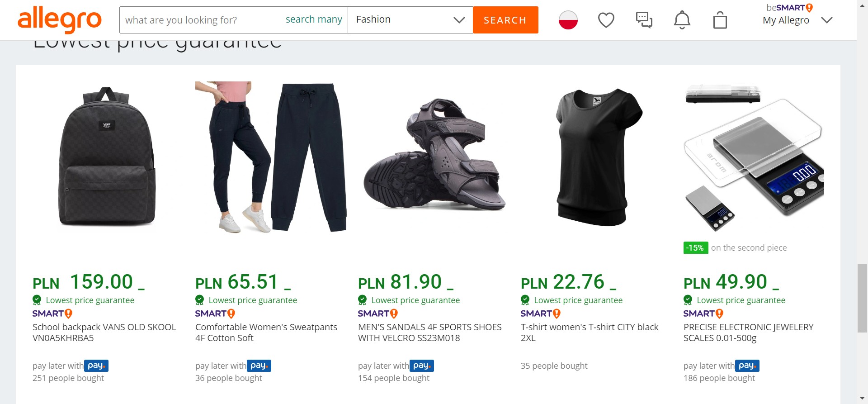Open School backpack VANS OLD SKOOL listing
The height and width of the screenshot is (404, 868).
click(x=104, y=332)
